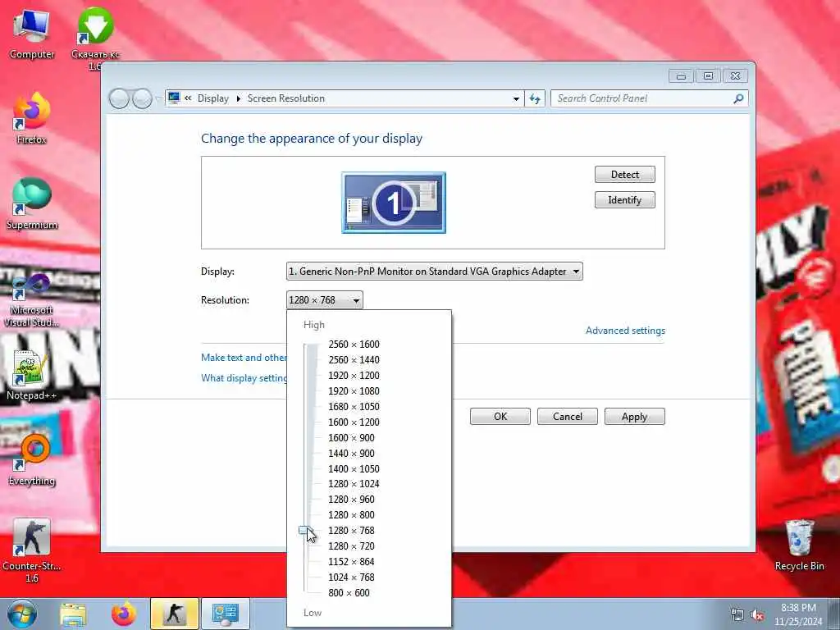Click the monitor 1 preview thumbnail

pyautogui.click(x=394, y=203)
